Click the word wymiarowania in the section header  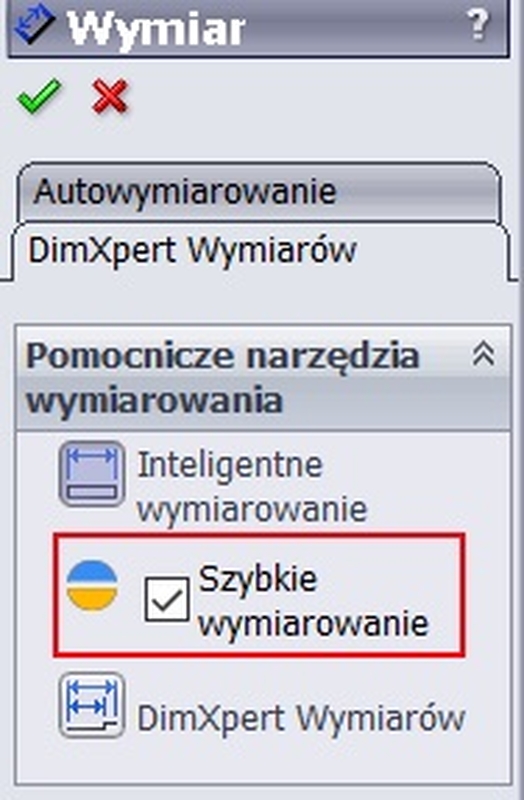[x=154, y=401]
